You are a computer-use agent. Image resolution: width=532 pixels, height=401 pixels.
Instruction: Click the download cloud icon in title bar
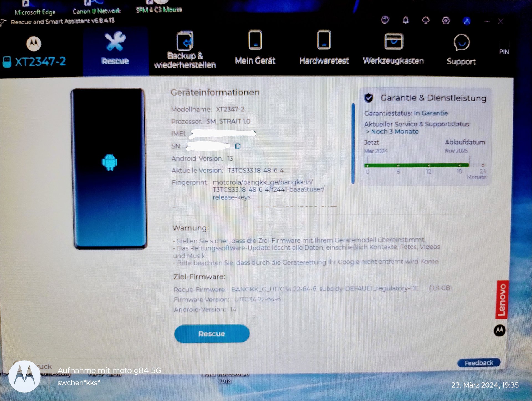click(426, 20)
